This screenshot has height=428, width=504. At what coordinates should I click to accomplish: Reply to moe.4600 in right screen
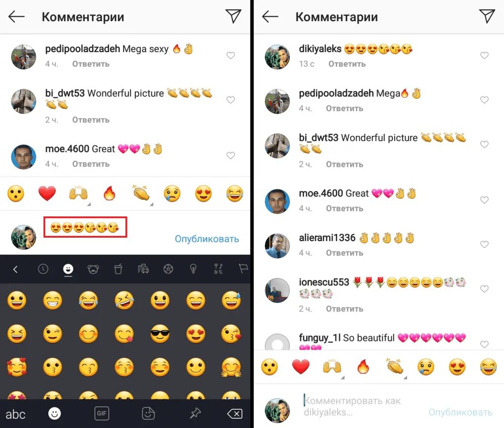pos(344,208)
